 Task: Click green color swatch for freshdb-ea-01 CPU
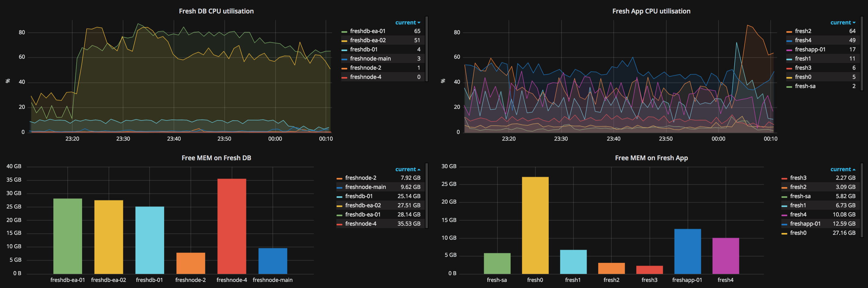344,32
